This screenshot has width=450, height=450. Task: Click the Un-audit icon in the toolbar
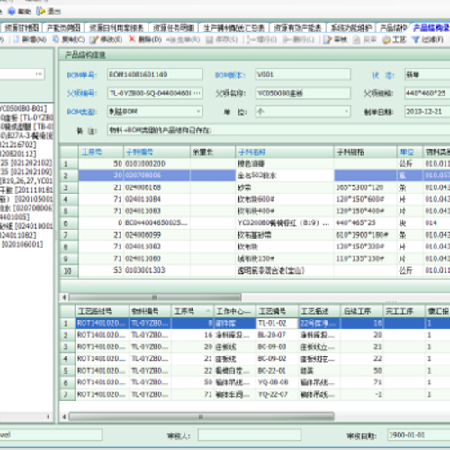coord(356,40)
